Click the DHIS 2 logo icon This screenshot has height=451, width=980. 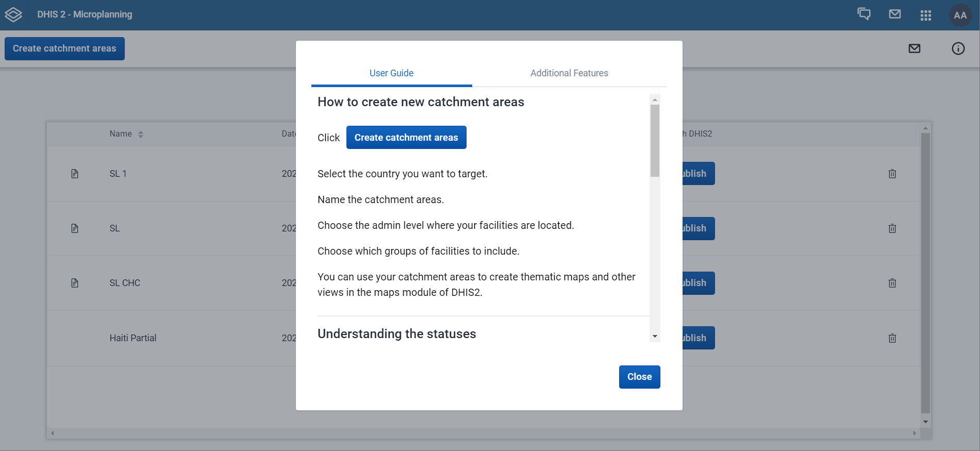13,15
